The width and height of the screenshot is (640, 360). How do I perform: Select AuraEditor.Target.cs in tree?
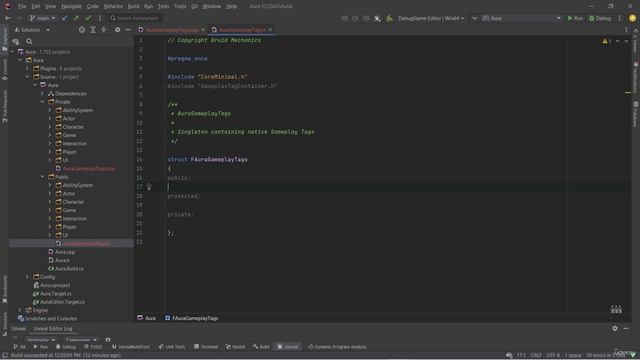[62, 302]
